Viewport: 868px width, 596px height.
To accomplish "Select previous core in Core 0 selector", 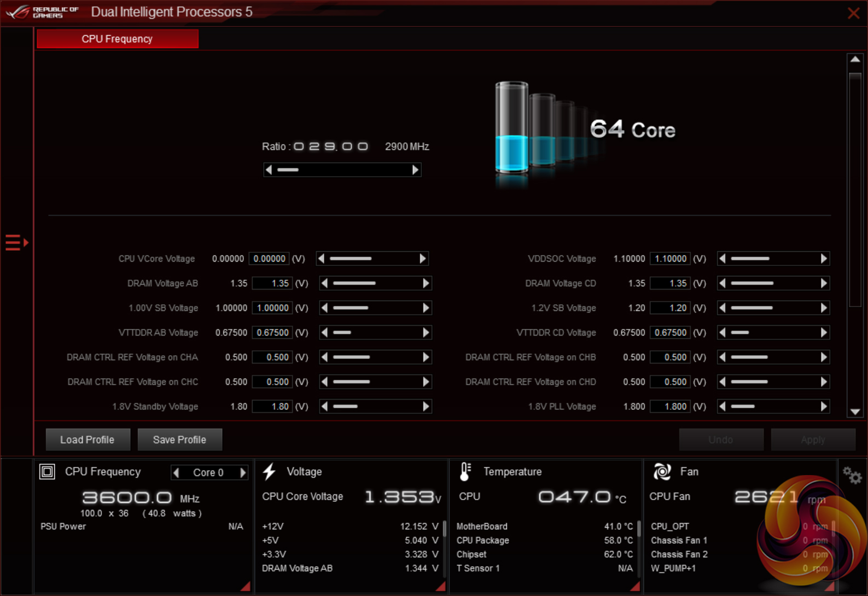I will pos(176,472).
